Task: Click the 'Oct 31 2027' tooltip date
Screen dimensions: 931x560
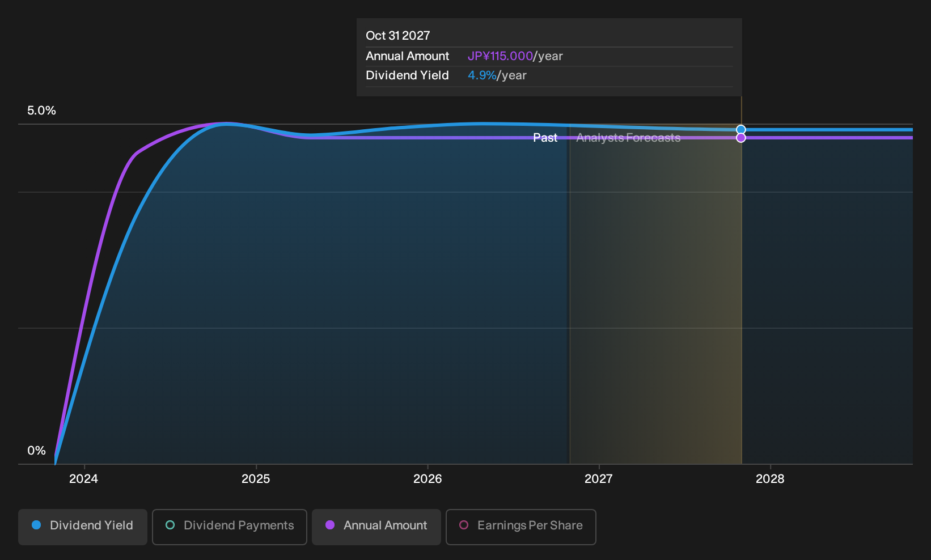Action: coord(398,36)
